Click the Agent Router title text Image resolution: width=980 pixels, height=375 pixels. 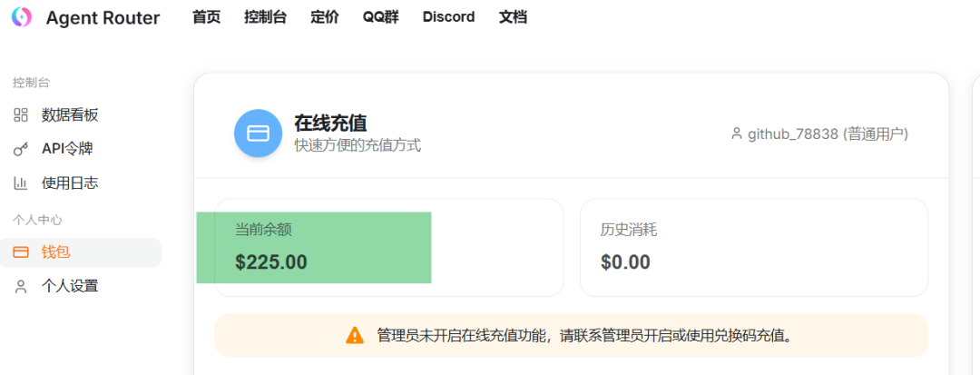pyautogui.click(x=103, y=18)
